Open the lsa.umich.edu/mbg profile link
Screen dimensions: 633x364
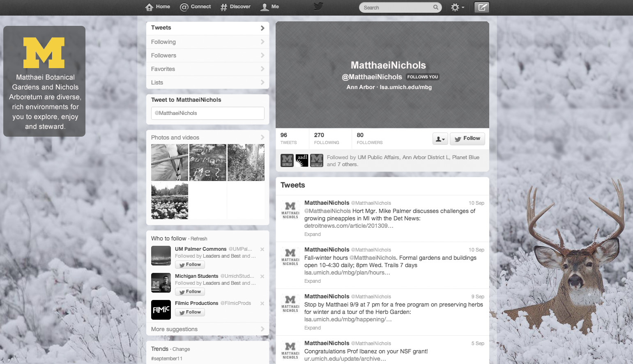pos(406,87)
